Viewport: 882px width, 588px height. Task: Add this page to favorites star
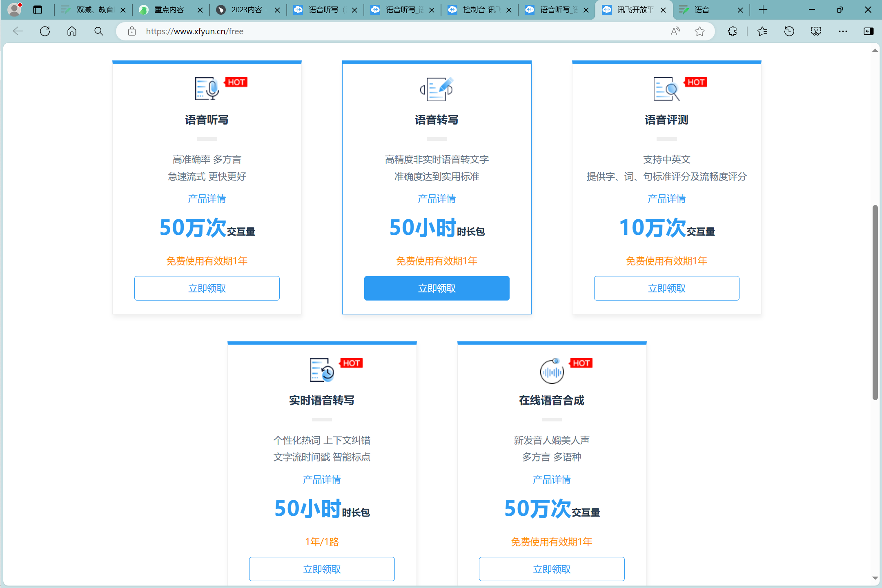pyautogui.click(x=699, y=31)
